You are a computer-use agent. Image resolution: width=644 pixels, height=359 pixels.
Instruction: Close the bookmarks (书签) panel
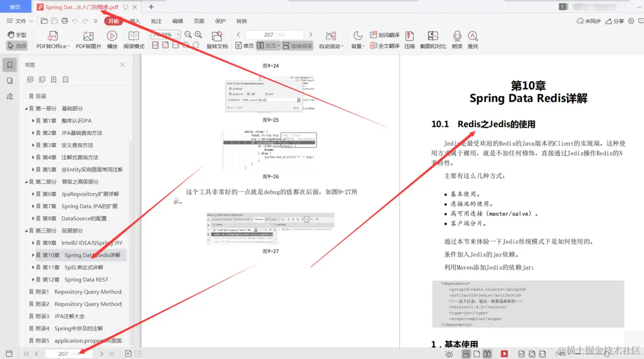(x=123, y=65)
